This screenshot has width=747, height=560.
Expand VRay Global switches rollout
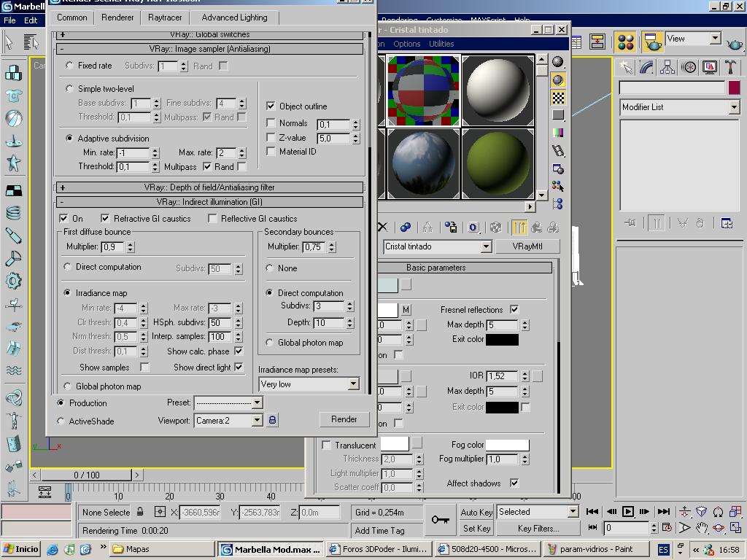tap(209, 35)
